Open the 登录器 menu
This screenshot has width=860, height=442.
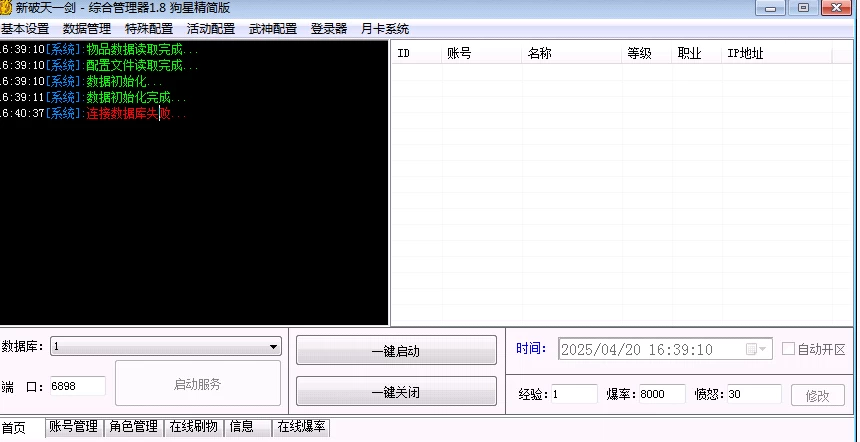(x=329, y=29)
